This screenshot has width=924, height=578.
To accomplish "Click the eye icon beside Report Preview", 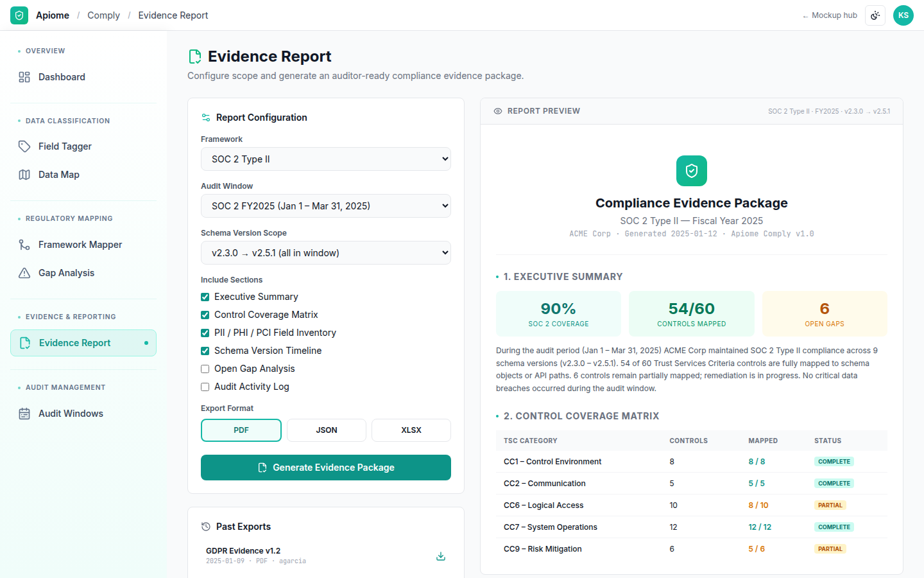I will pyautogui.click(x=498, y=111).
